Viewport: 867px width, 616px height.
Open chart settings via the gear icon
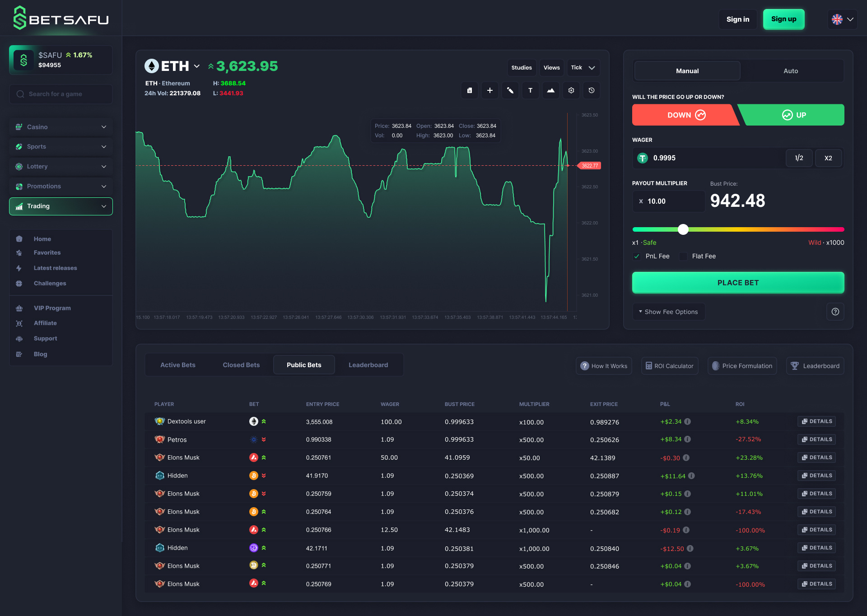point(571,90)
